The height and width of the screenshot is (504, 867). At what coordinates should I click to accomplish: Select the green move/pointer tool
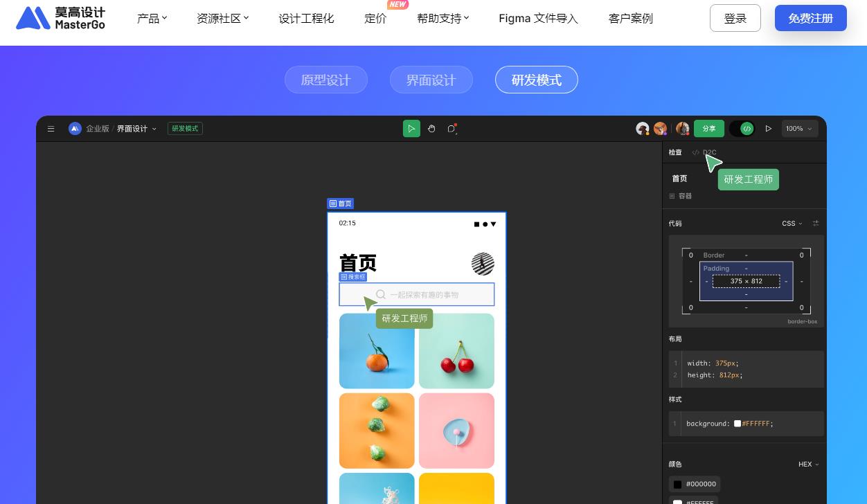point(411,129)
